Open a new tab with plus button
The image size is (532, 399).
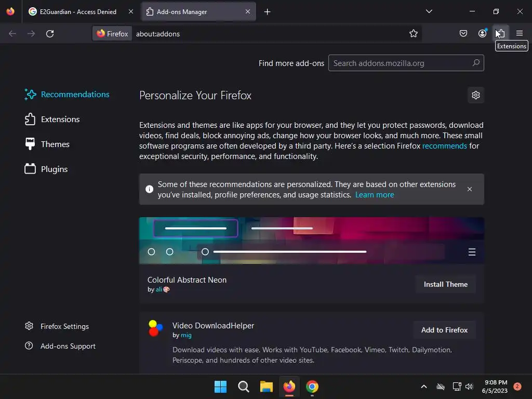(268, 12)
